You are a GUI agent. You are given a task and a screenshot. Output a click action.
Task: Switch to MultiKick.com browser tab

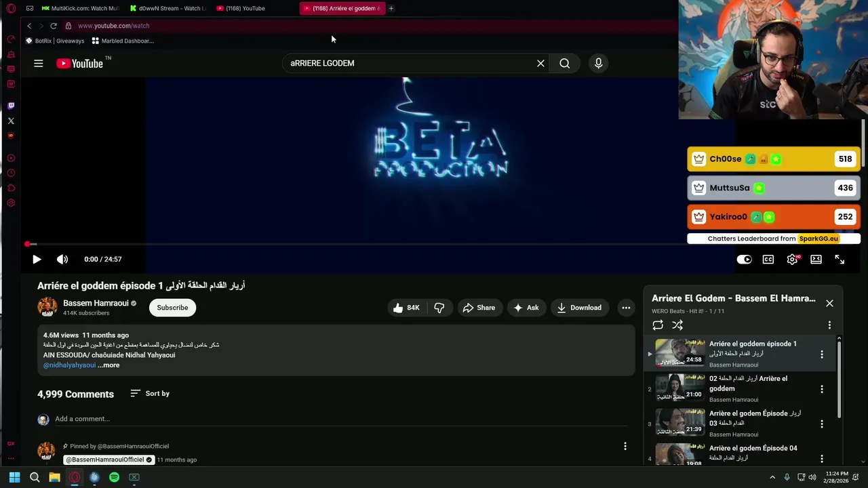(x=80, y=8)
